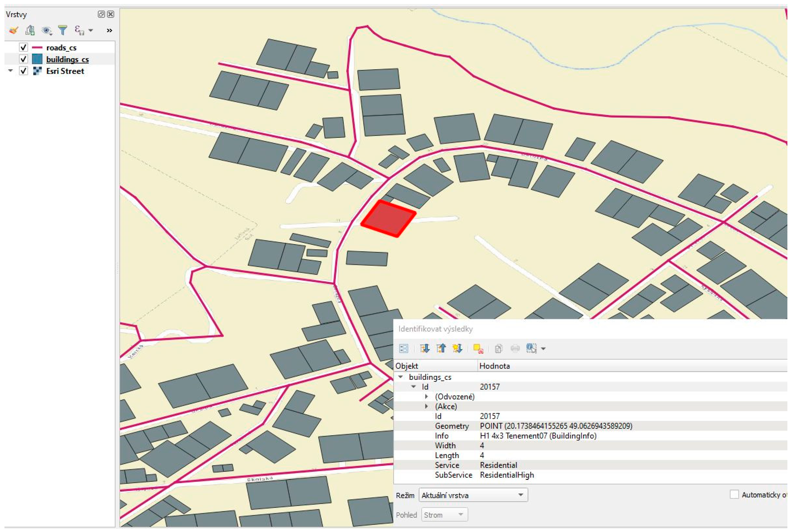Click the expand tree icon in the identify panel
Viewport: 791px width, 532px height.
pyautogui.click(x=424, y=349)
